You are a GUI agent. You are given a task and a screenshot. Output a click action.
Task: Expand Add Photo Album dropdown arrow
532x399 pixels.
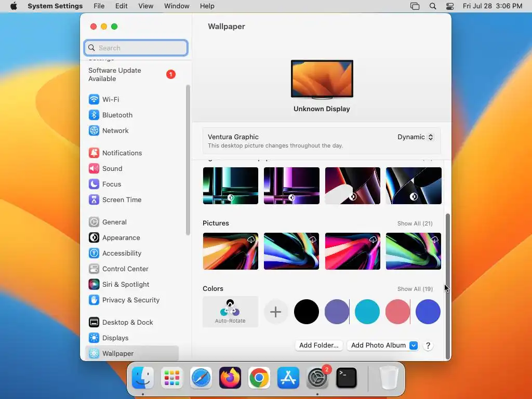[413, 345]
